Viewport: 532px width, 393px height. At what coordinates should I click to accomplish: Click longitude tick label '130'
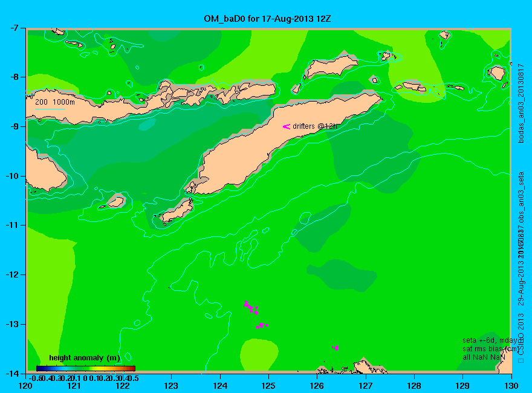(511, 386)
